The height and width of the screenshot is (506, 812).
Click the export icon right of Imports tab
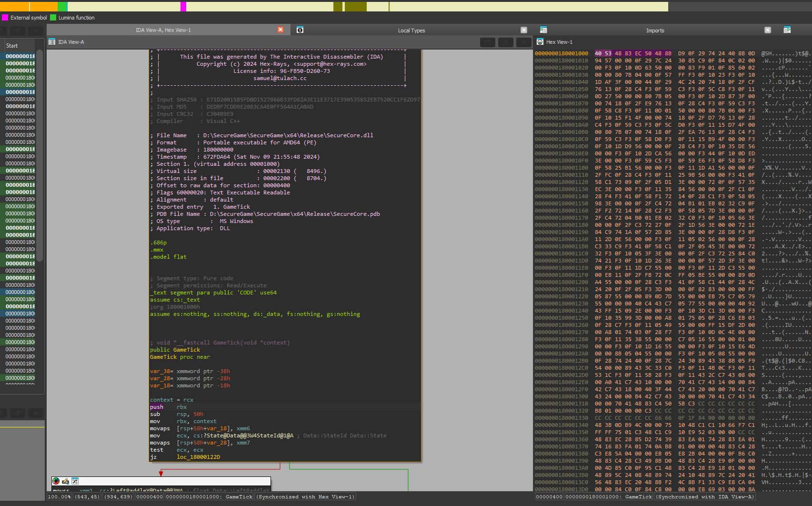787,30
